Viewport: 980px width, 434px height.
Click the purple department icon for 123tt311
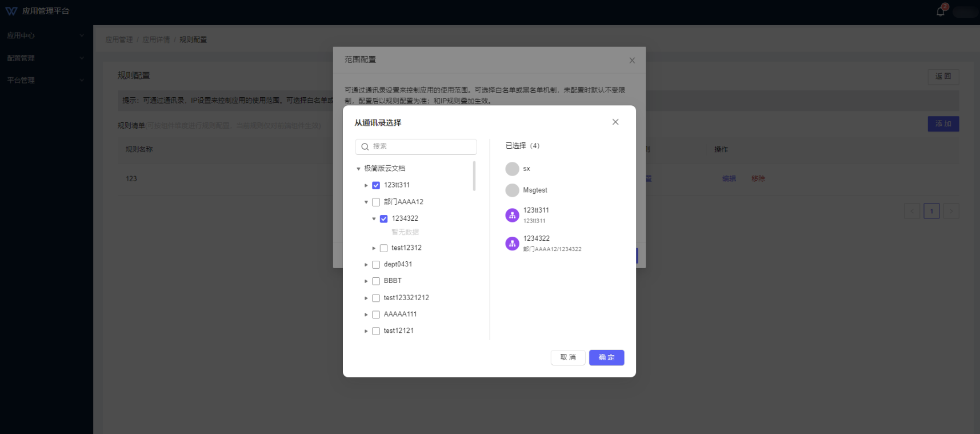pyautogui.click(x=512, y=215)
